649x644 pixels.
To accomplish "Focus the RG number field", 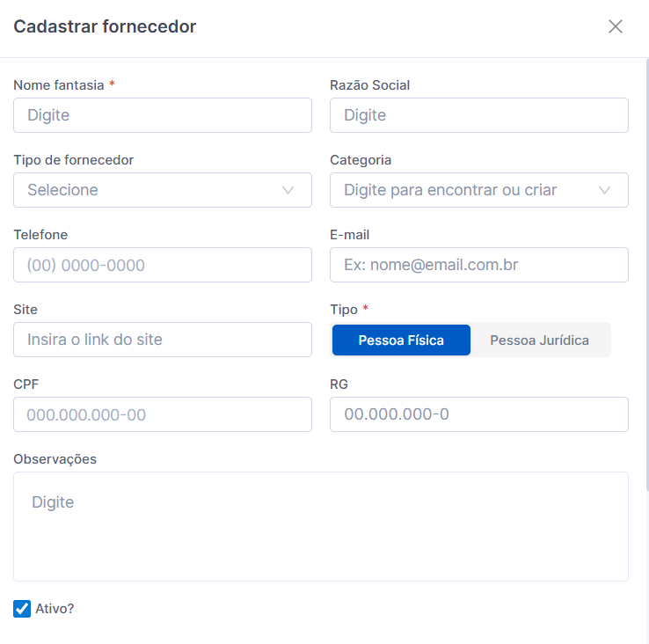I will [x=478, y=414].
